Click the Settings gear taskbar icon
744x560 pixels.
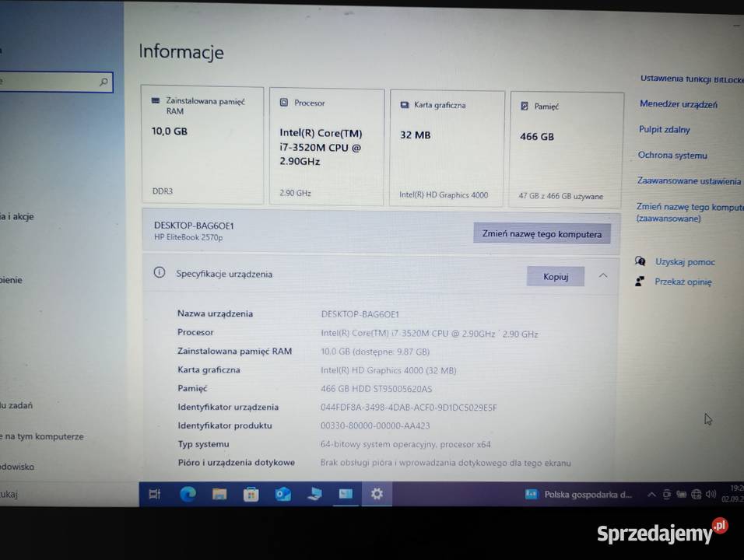[x=377, y=493]
